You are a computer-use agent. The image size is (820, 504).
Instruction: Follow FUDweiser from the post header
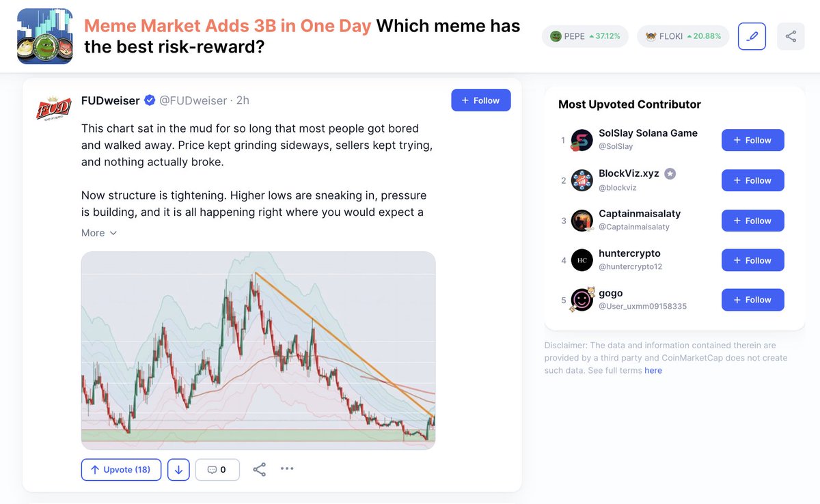click(x=480, y=100)
